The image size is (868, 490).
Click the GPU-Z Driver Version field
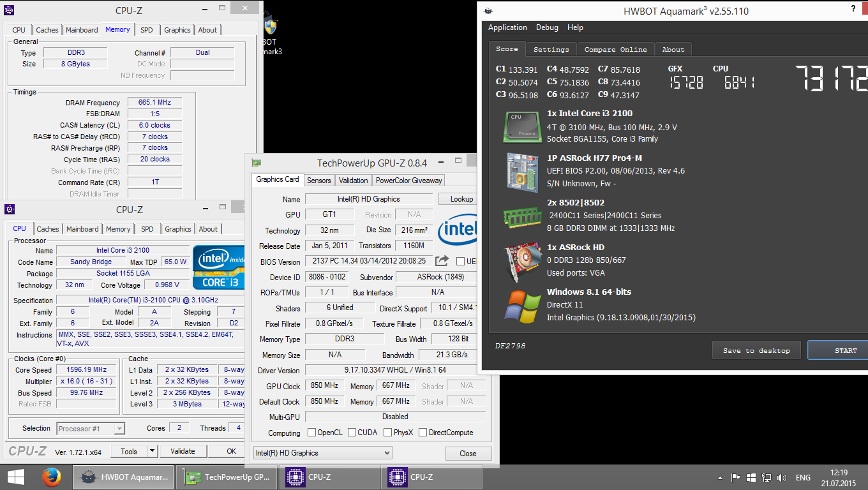tap(394, 370)
